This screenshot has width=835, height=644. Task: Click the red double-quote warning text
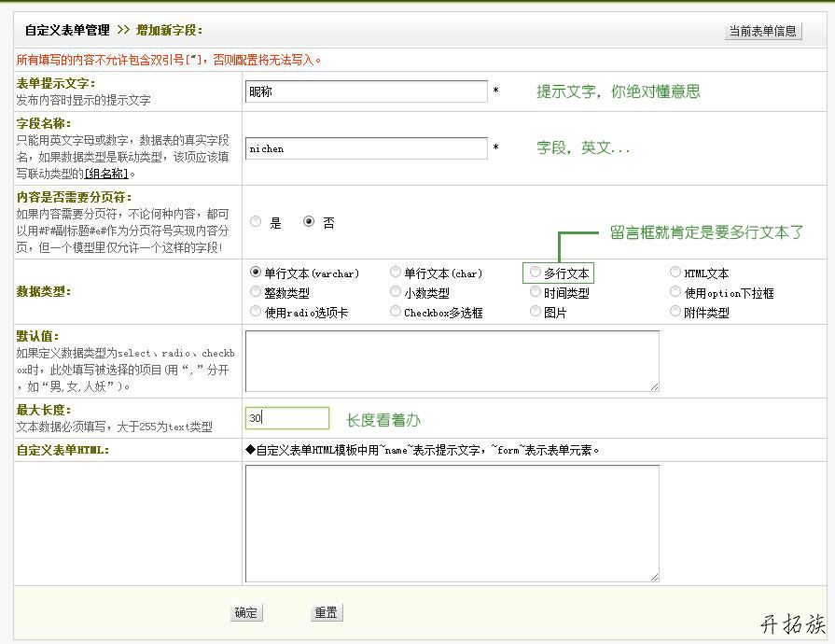(x=169, y=60)
